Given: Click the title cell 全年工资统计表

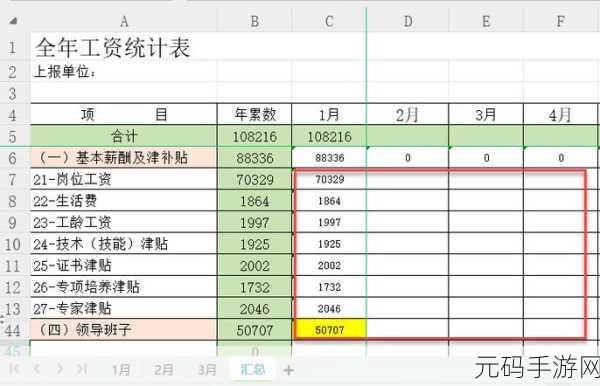Looking at the screenshot, I should tap(112, 47).
